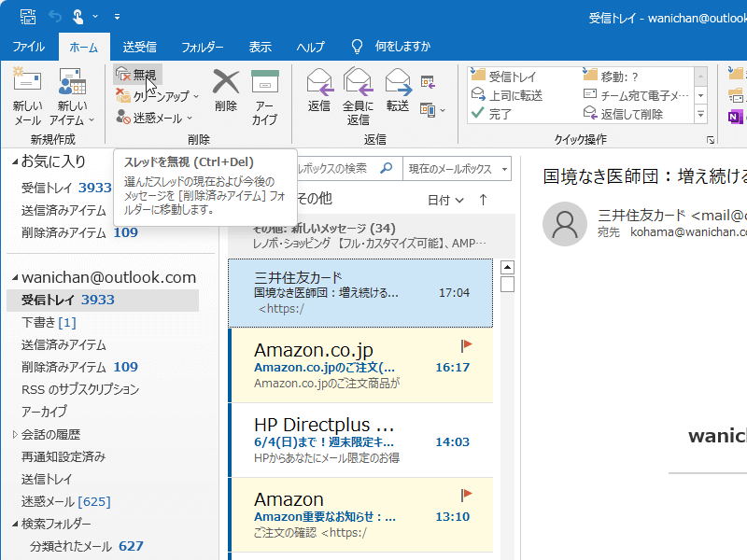Click the sender avatar in reading pane
This screenshot has height=560, width=747.
[x=565, y=224]
